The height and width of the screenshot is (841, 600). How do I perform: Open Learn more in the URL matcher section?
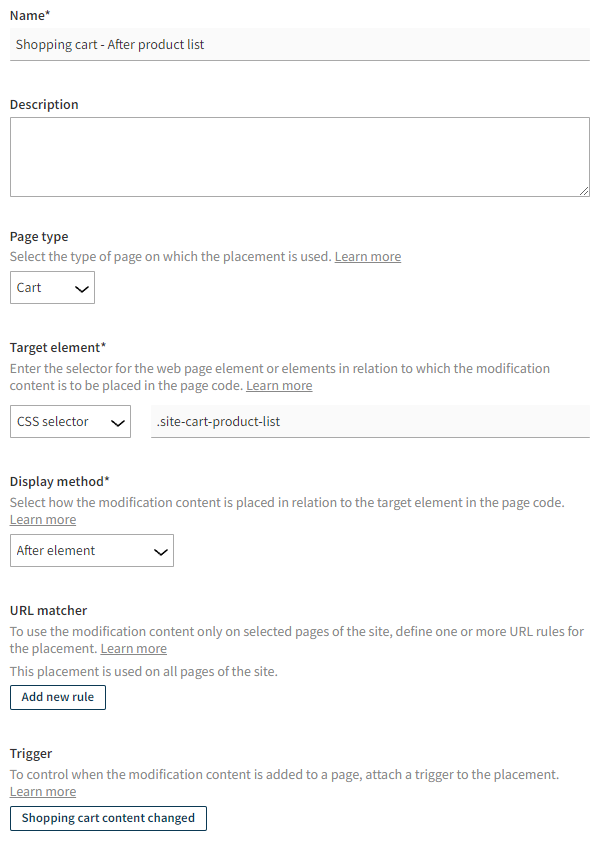(133, 648)
